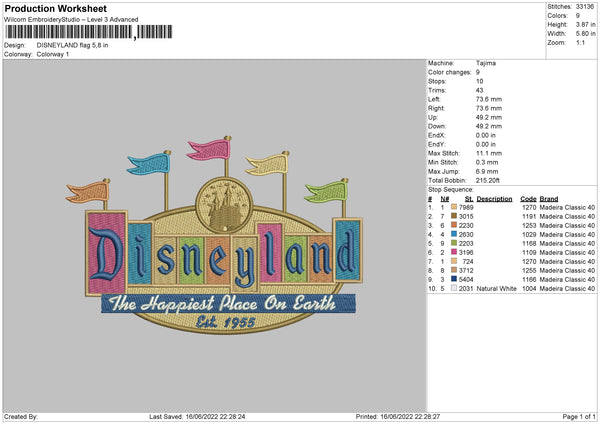The width and height of the screenshot is (600, 424).
Task: Click the green swatch for stop 5
Action: pyautogui.click(x=454, y=243)
